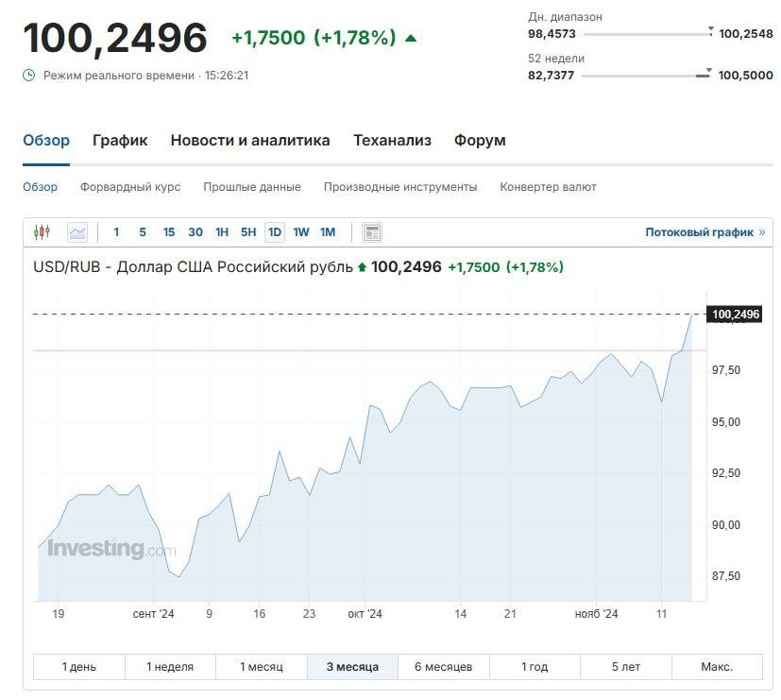Screen dimensions: 781x700
Task: Go to Прошлые данные
Action: [252, 187]
